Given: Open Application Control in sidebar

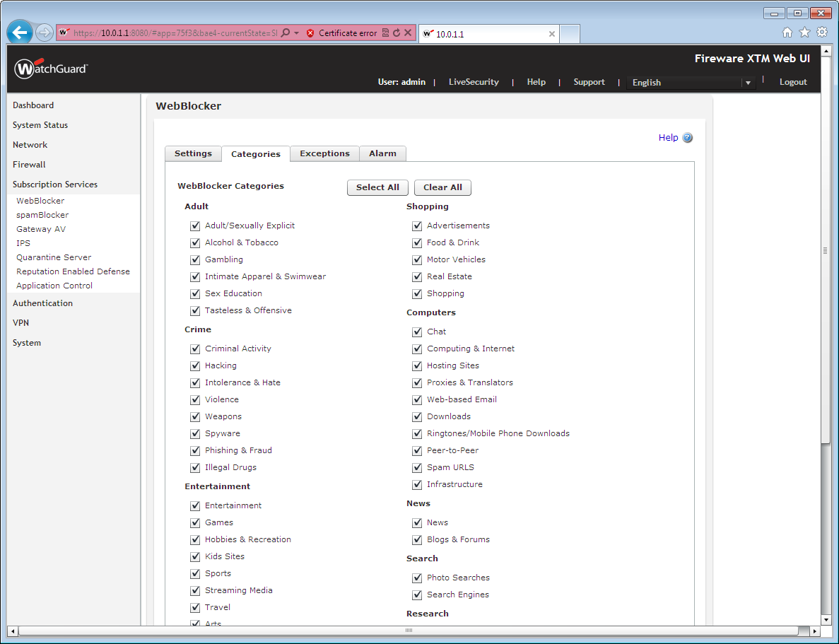Looking at the screenshot, I should 54,286.
